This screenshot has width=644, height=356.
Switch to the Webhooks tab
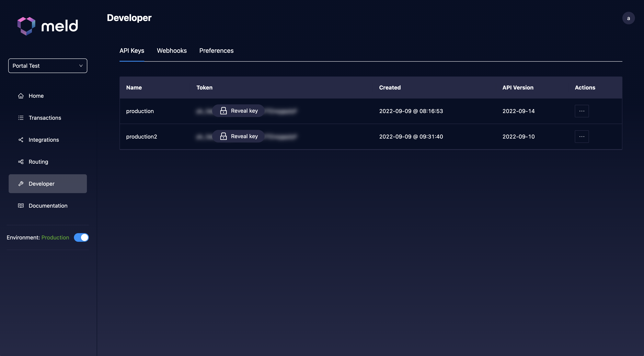pyautogui.click(x=171, y=51)
